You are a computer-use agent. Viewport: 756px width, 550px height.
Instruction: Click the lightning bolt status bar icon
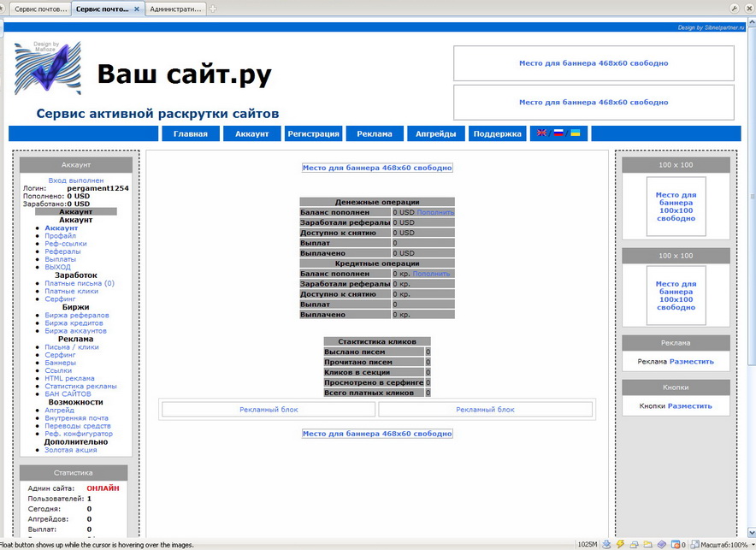(620, 544)
